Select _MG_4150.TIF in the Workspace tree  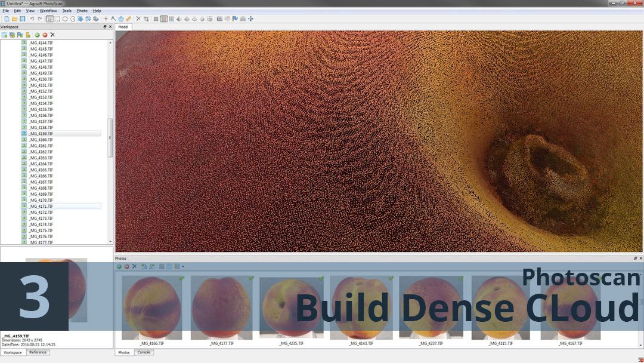[41, 79]
